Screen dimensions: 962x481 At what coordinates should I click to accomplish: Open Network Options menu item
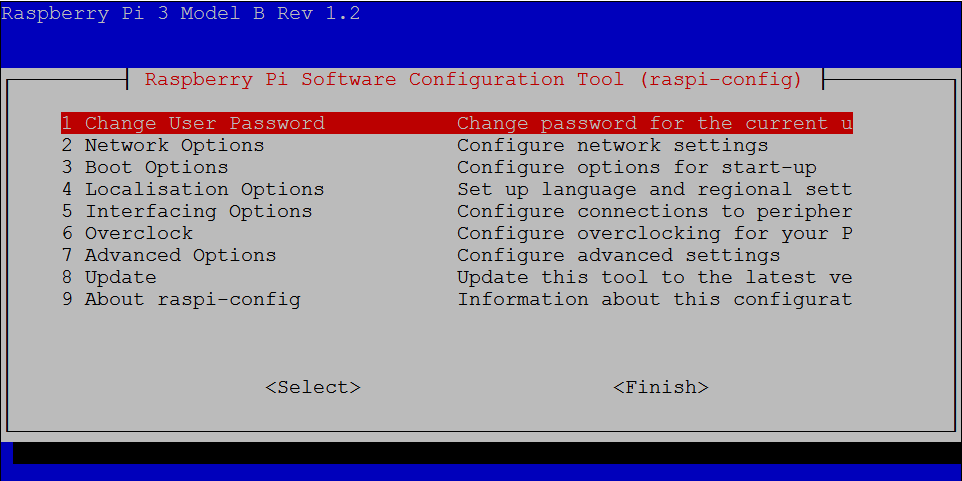(x=163, y=145)
